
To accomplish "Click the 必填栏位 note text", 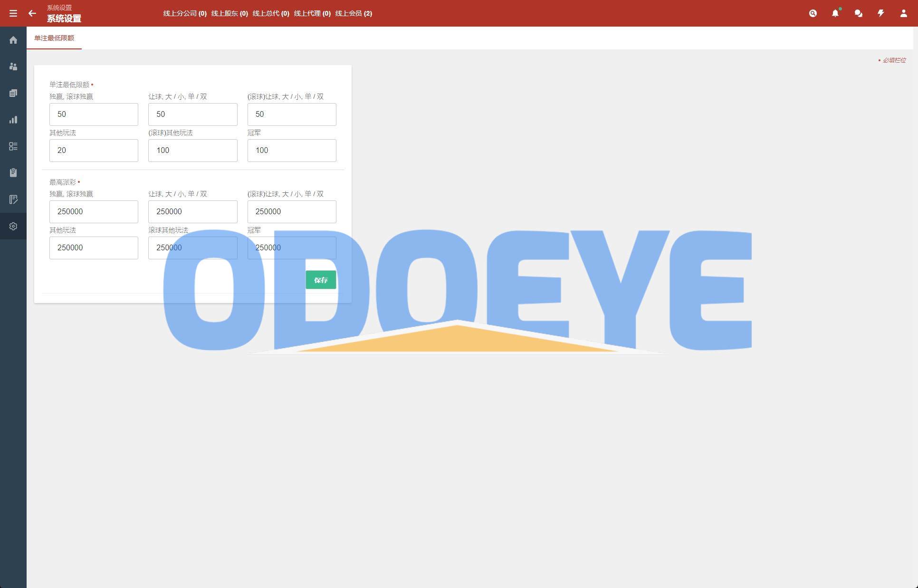I will (x=894, y=60).
